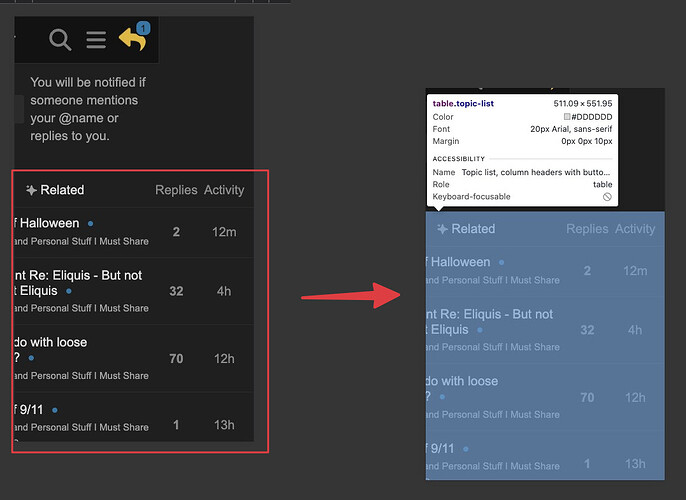This screenshot has height=500, width=686.
Task: Click the Role value 'table' in the tooltip
Action: [x=602, y=184]
